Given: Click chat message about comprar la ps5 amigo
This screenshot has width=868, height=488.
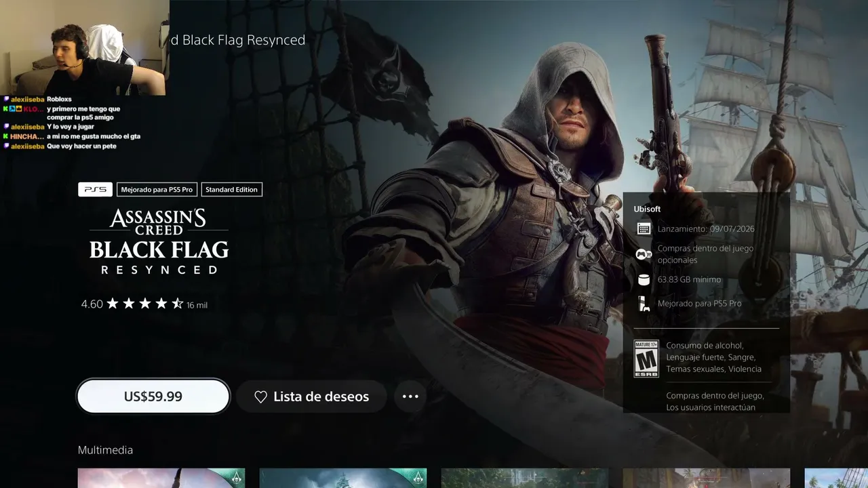Looking at the screenshot, I should tap(83, 113).
